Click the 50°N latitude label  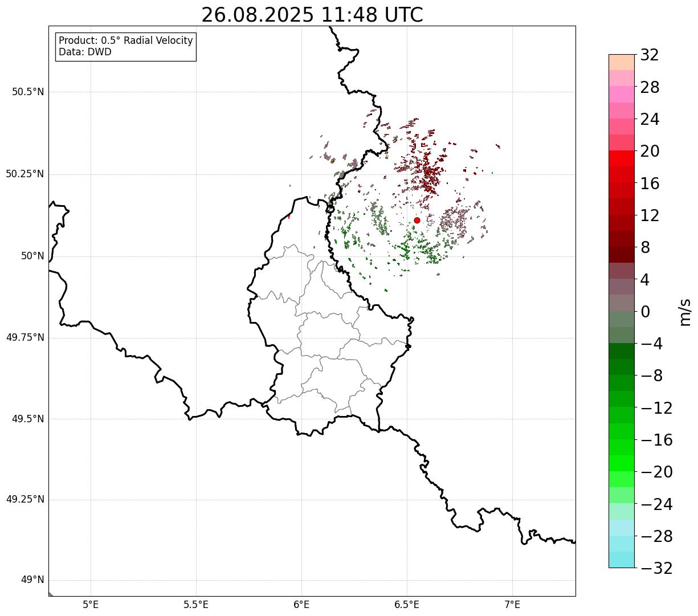(32, 256)
